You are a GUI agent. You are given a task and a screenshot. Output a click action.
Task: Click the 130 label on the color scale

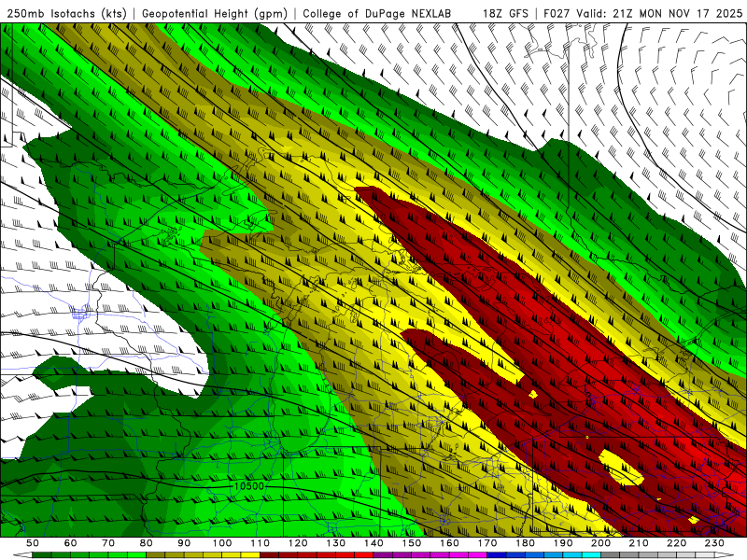[336, 543]
